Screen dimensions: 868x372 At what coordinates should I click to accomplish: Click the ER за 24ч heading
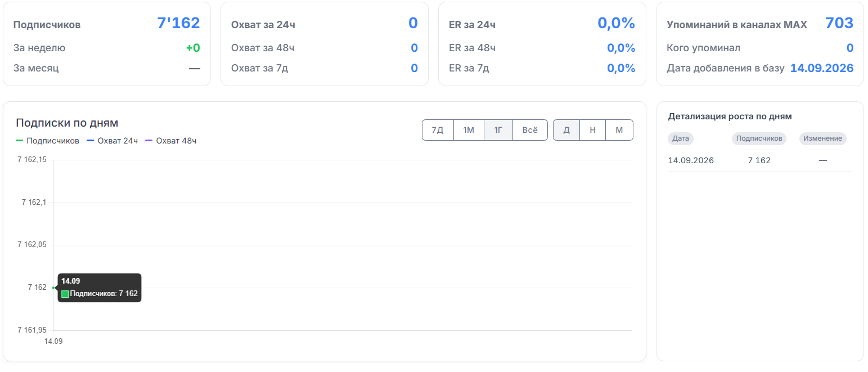pyautogui.click(x=473, y=25)
